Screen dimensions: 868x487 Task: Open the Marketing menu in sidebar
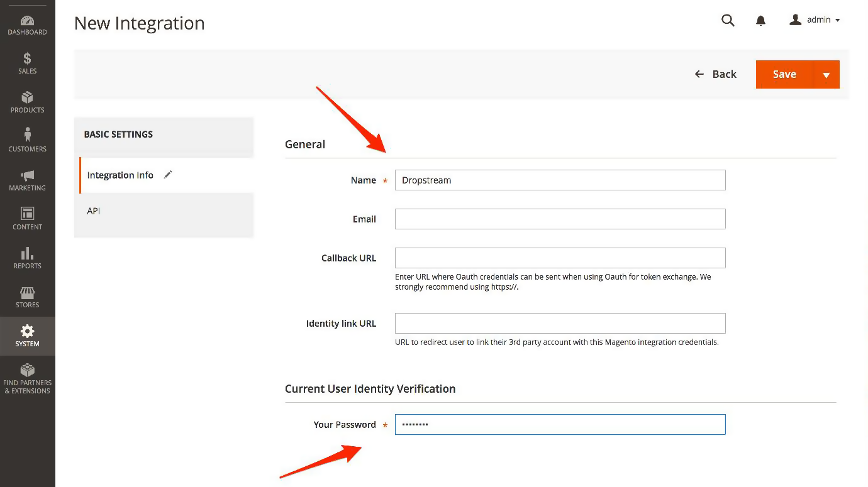tap(27, 181)
